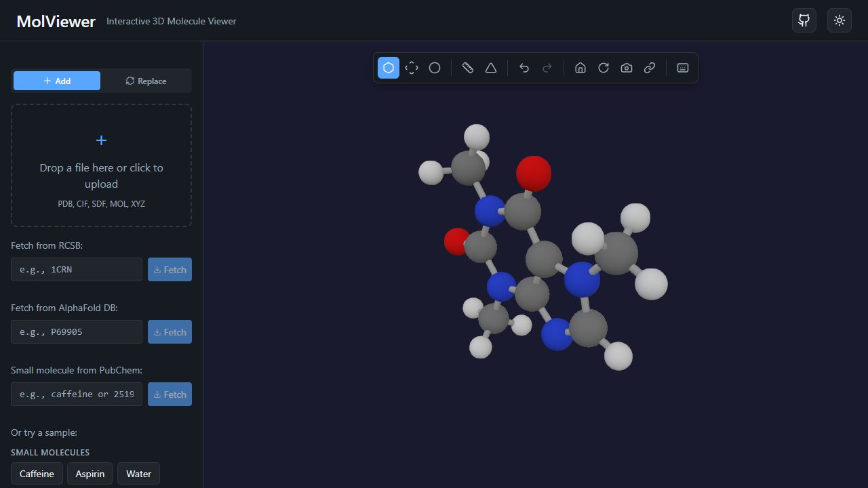This screenshot has width=868, height=488.
Task: Click the MolViewer title logo
Action: tap(56, 21)
